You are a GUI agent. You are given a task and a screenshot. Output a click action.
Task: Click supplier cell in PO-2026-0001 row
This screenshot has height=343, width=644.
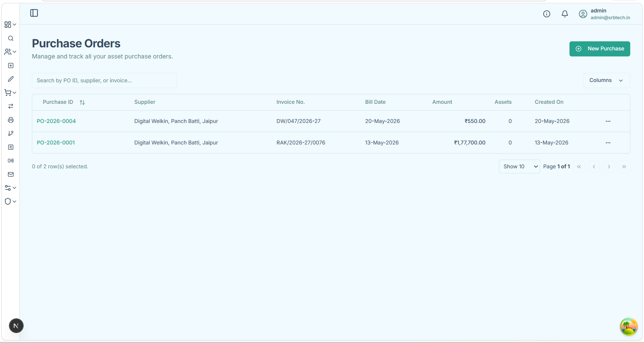[x=176, y=143]
